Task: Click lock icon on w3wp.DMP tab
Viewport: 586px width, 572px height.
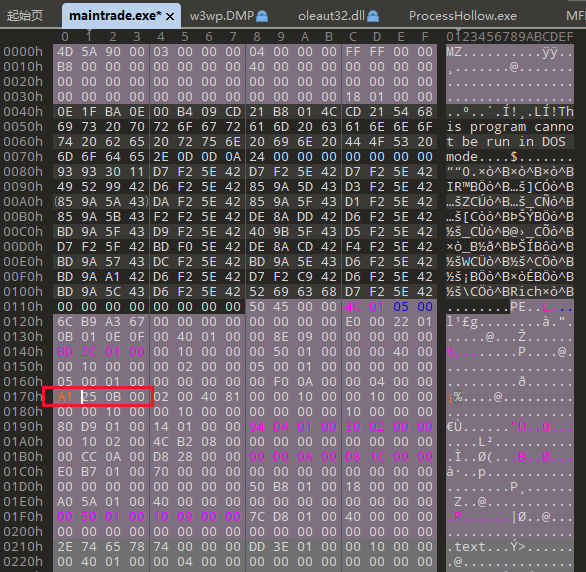Action: pyautogui.click(x=262, y=16)
